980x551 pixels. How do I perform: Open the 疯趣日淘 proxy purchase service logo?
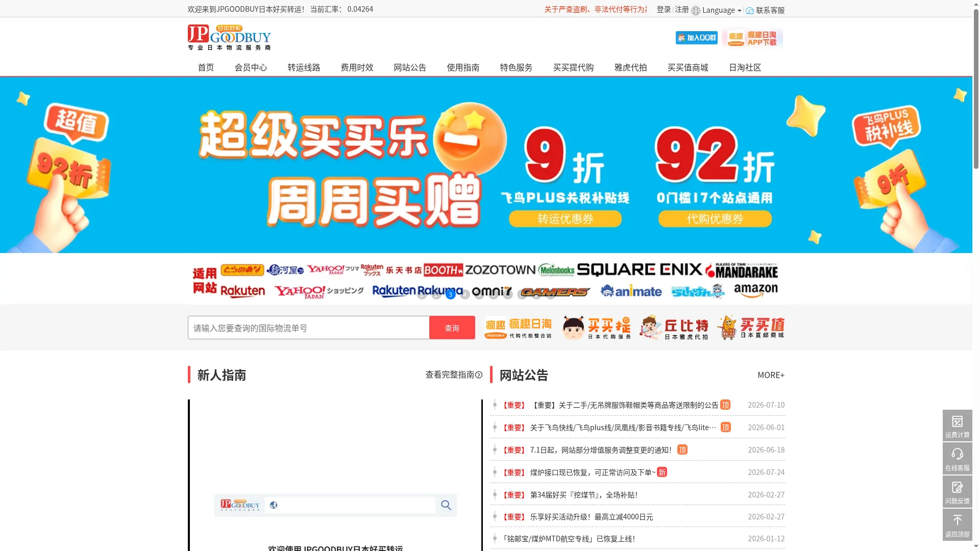click(x=518, y=328)
